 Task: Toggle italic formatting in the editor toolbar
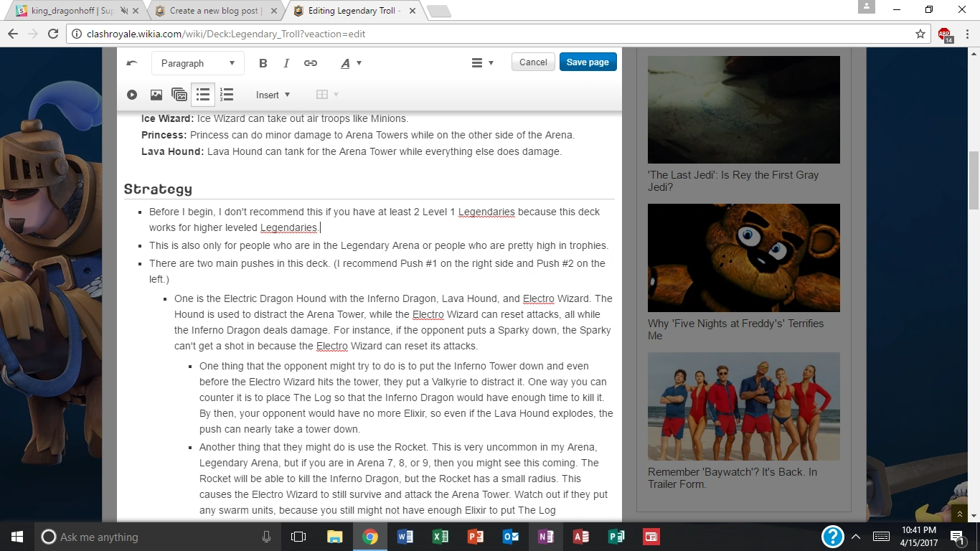point(286,63)
